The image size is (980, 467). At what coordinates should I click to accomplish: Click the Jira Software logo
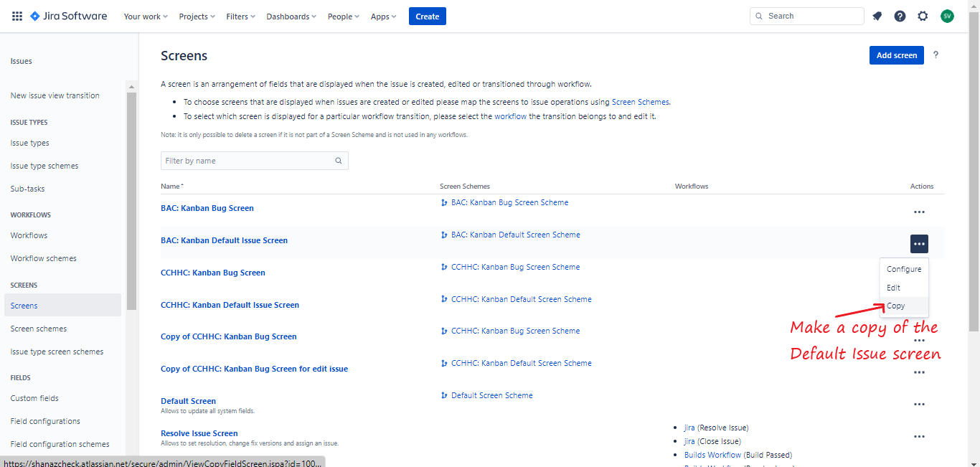[x=69, y=16]
